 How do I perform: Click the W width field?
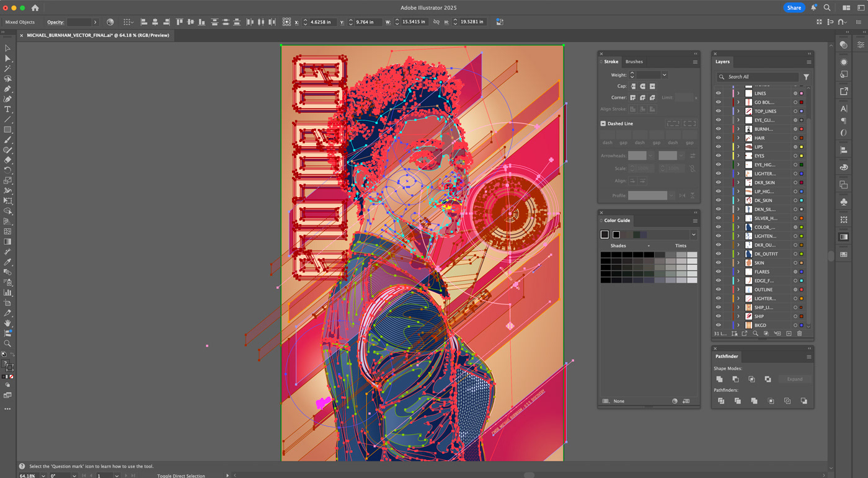tap(414, 22)
